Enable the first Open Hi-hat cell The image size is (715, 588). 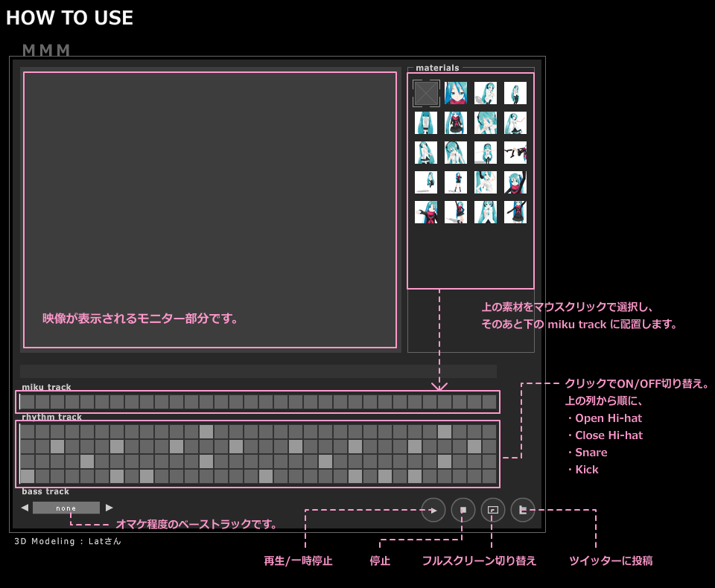(28, 432)
